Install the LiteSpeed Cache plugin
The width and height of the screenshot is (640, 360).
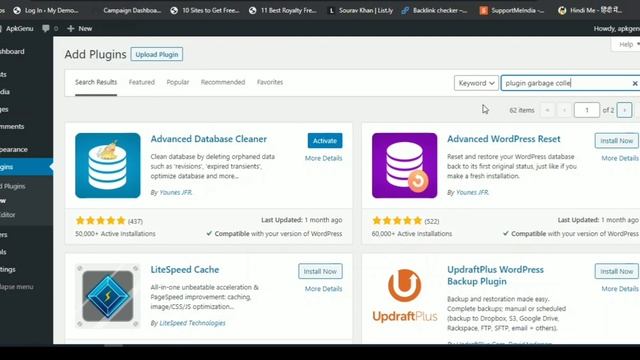[320, 271]
